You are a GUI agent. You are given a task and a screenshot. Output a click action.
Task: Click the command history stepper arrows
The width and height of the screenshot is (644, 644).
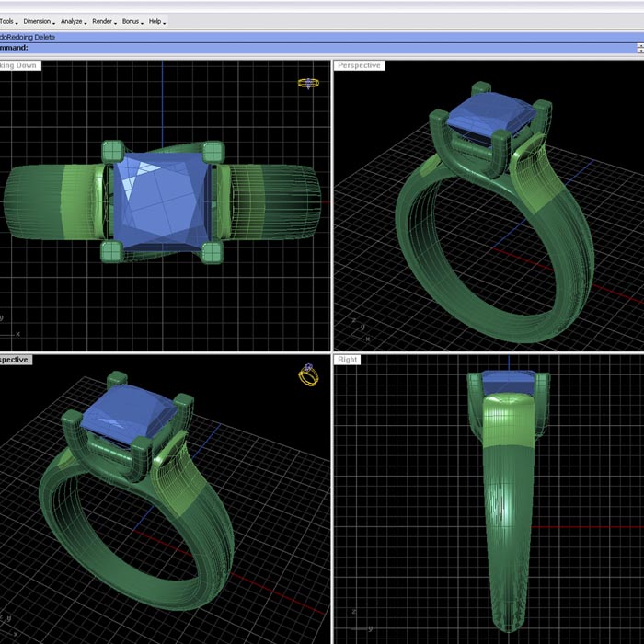pyautogui.click(x=640, y=48)
